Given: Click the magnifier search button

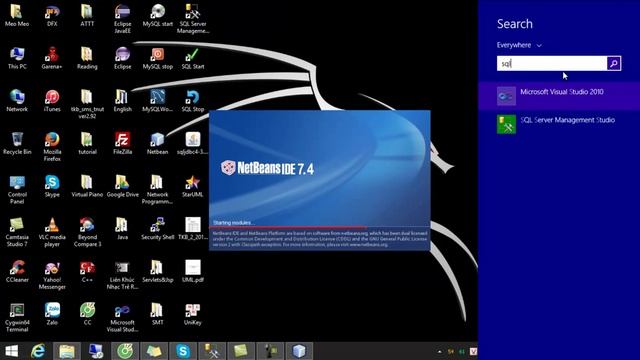Looking at the screenshot, I should [x=613, y=63].
